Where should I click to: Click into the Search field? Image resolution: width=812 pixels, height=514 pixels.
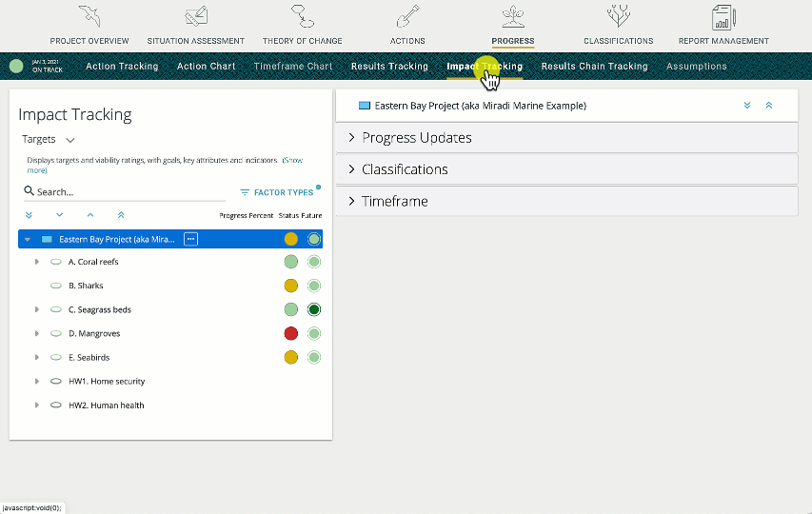point(124,192)
